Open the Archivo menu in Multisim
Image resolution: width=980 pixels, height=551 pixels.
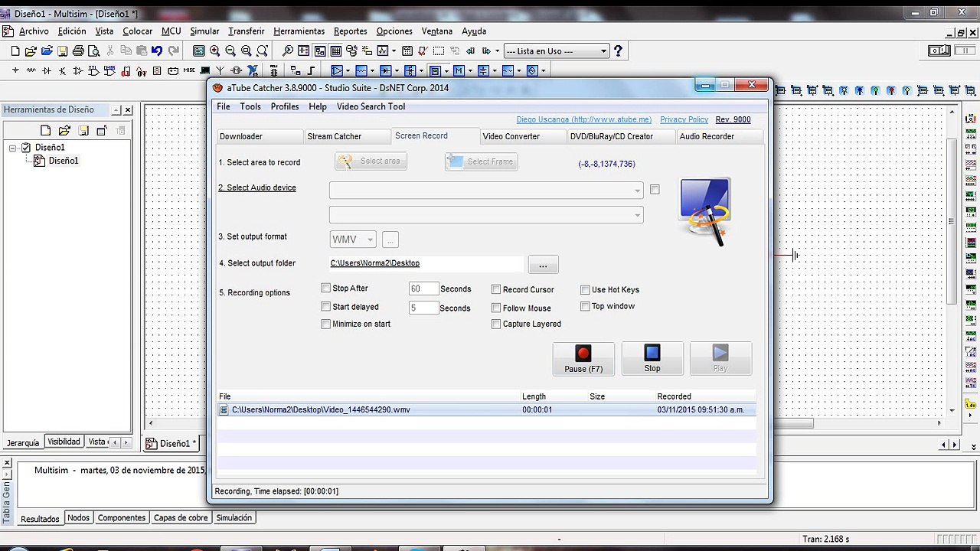(x=34, y=31)
